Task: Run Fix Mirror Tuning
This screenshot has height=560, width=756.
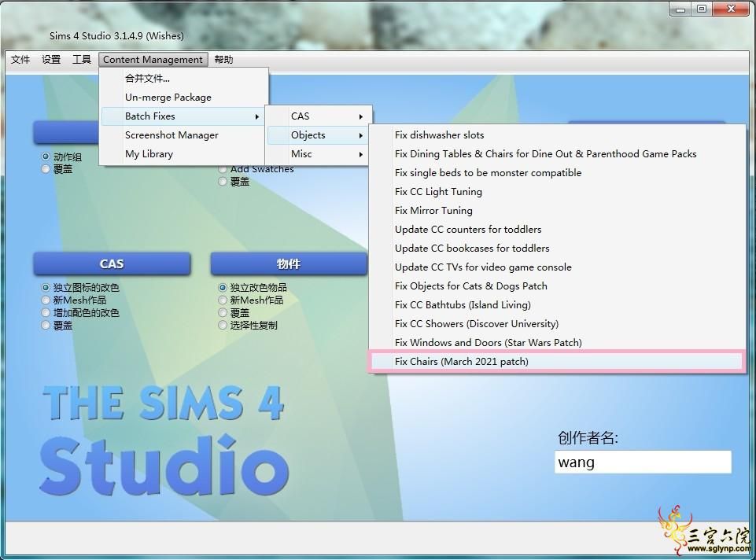Action: tap(557, 210)
